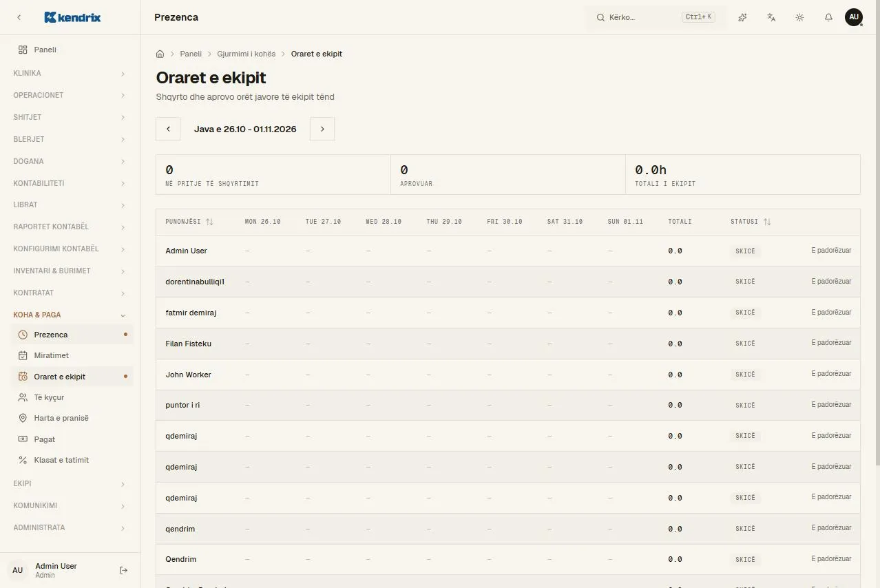880x588 pixels.
Task: Expand the SHITJET section
Action: point(70,117)
